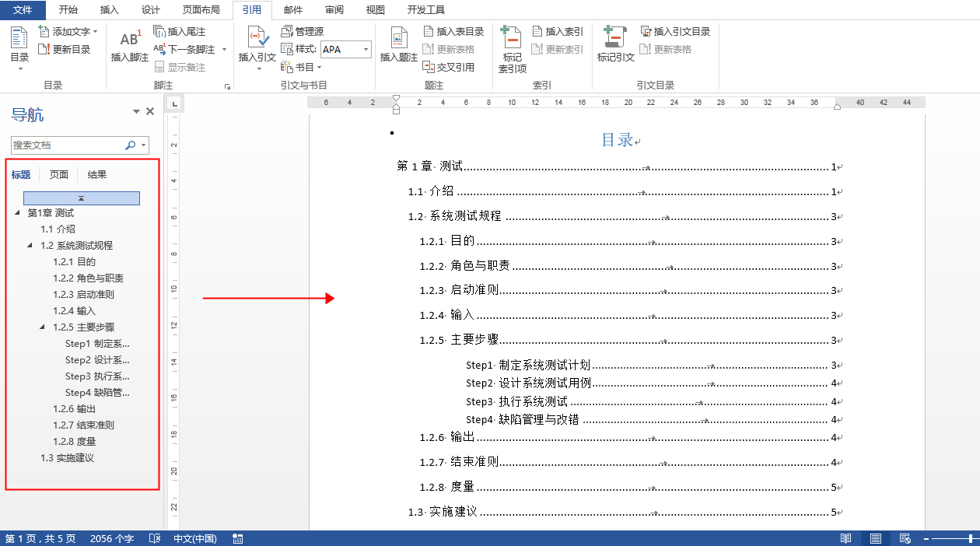Viewport: 980px width, 546px height.
Task: Switch to print layout view in the status bar
Action: point(876,538)
